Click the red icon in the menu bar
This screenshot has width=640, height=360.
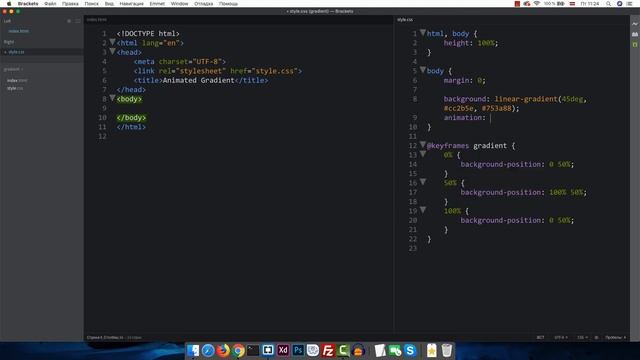tap(517, 4)
